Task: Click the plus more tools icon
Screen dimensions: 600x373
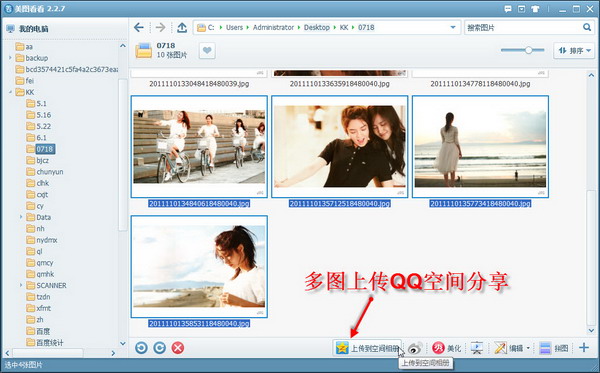Action: click(x=584, y=347)
